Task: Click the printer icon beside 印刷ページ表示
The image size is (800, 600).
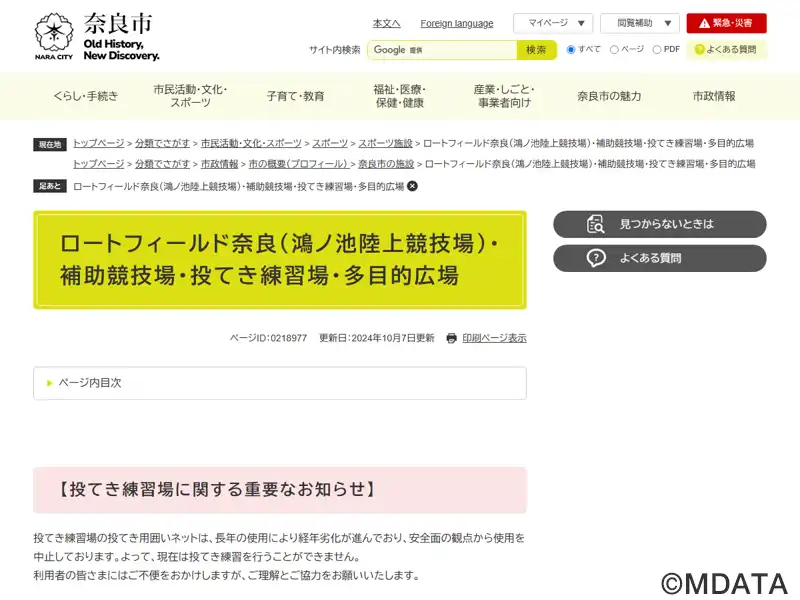Action: point(451,338)
